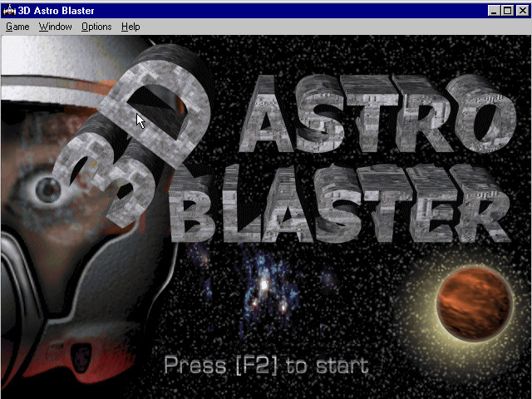Open the Game menu
The height and width of the screenshot is (399, 532).
tap(17, 27)
